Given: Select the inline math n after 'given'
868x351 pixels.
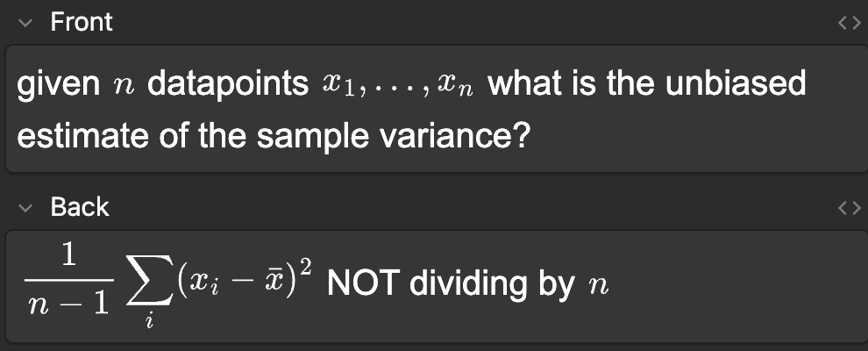Looking at the screenshot, I should (x=127, y=87).
